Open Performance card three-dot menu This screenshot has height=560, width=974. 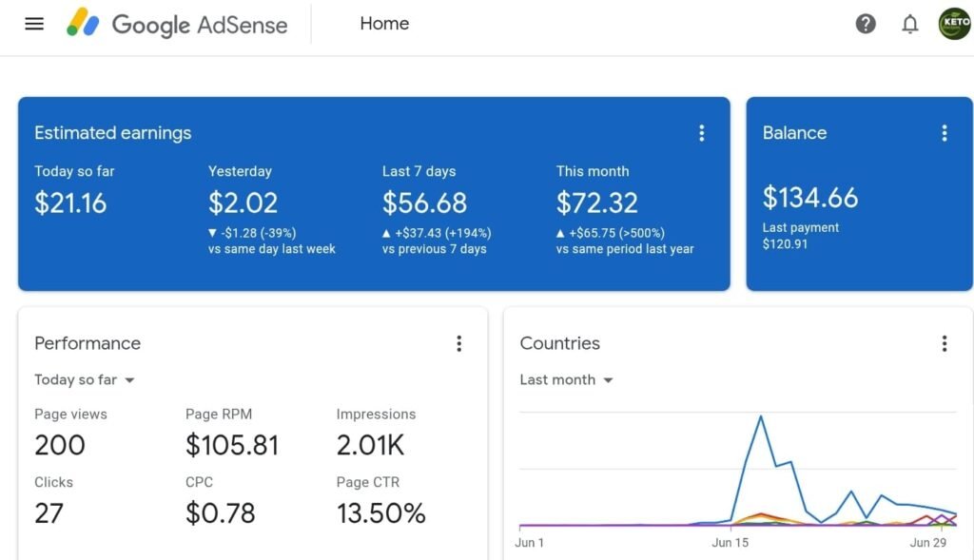[459, 343]
